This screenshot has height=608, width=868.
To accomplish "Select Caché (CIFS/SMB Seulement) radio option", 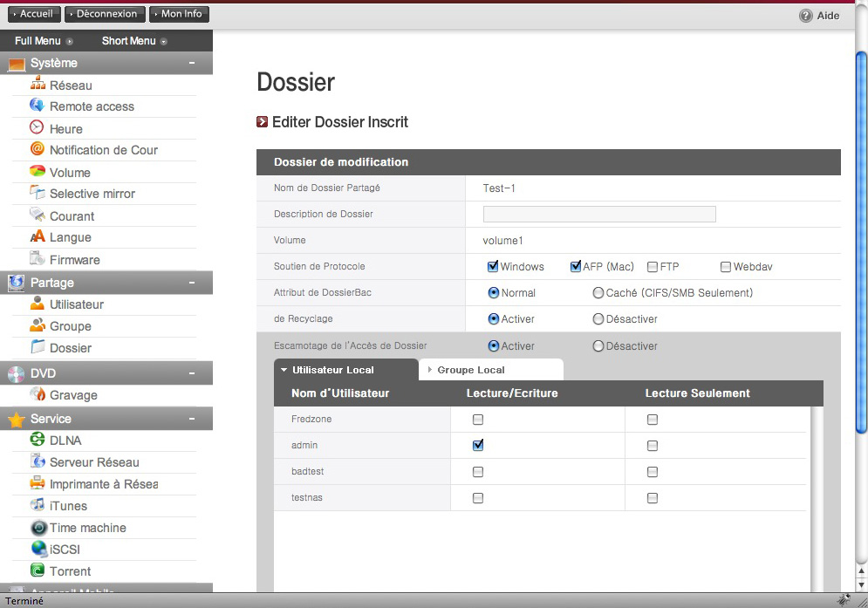I will [x=598, y=293].
